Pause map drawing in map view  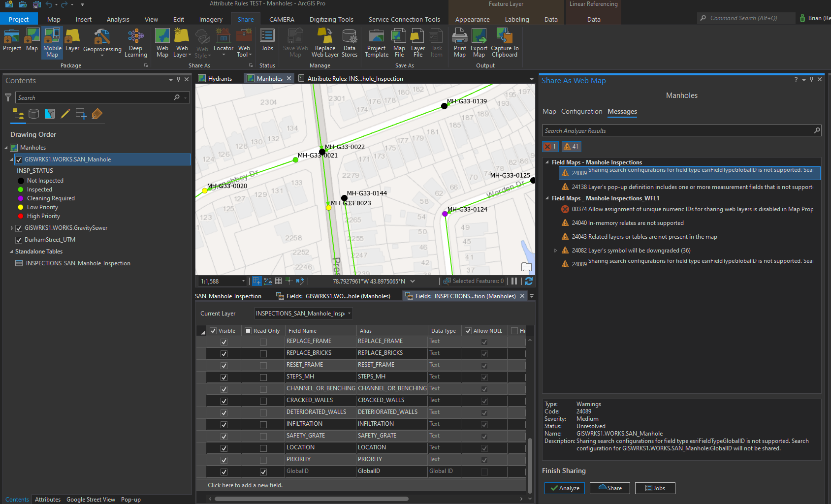point(514,281)
